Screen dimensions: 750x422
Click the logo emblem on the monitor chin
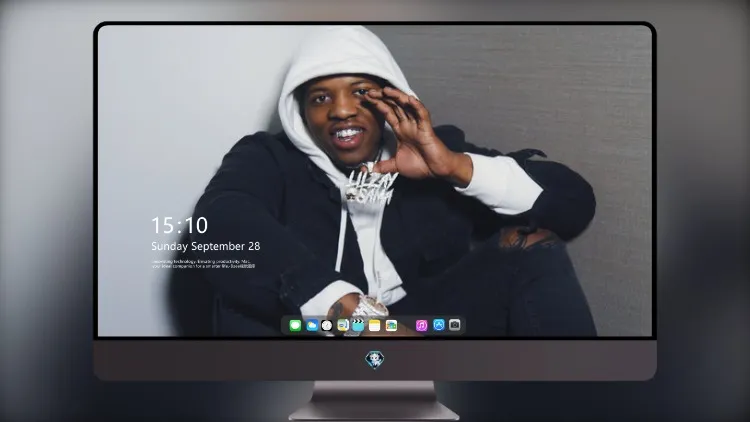click(375, 360)
